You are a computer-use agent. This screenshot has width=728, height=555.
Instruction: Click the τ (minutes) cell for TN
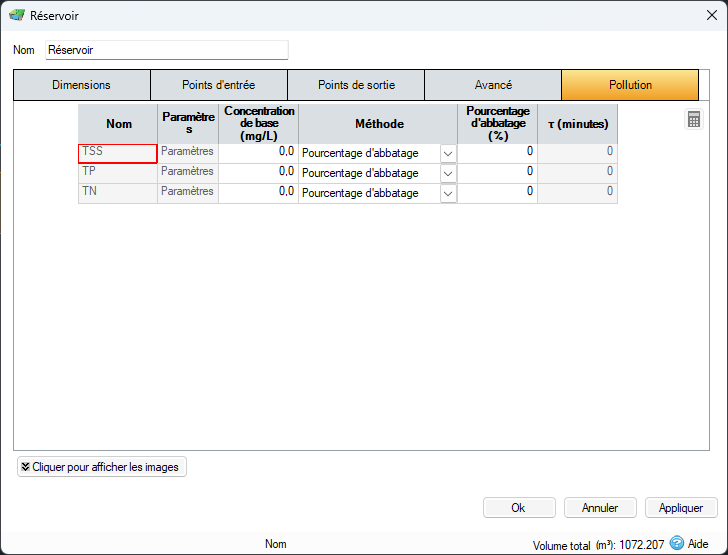pyautogui.click(x=578, y=194)
